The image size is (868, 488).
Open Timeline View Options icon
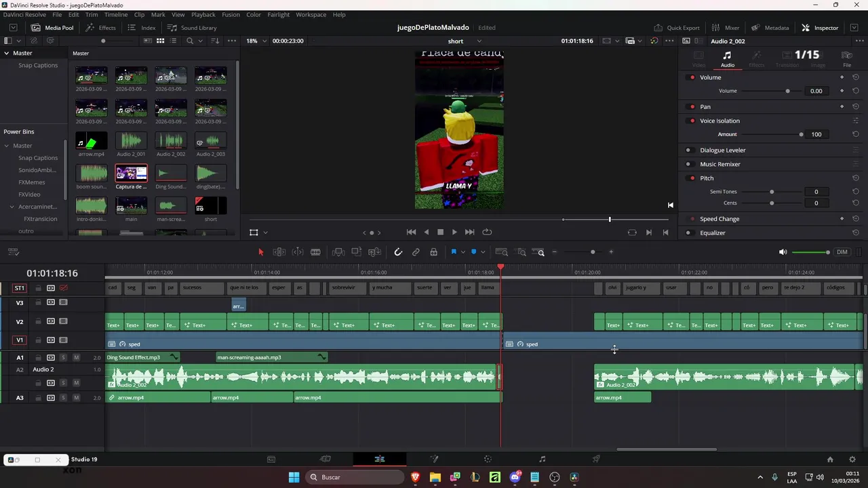[x=14, y=252]
